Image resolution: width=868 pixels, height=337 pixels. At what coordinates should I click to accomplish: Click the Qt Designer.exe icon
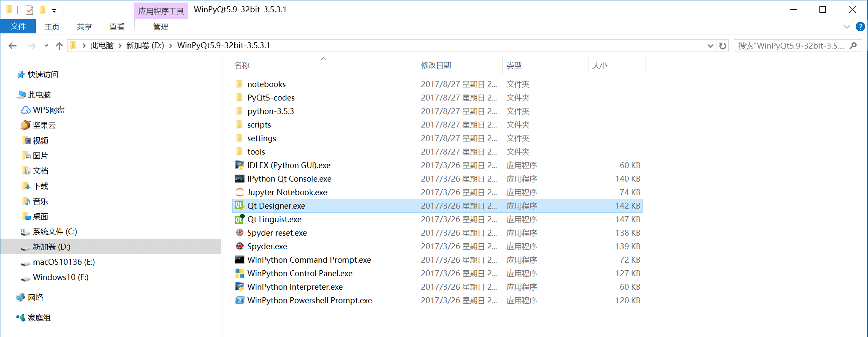pos(239,206)
